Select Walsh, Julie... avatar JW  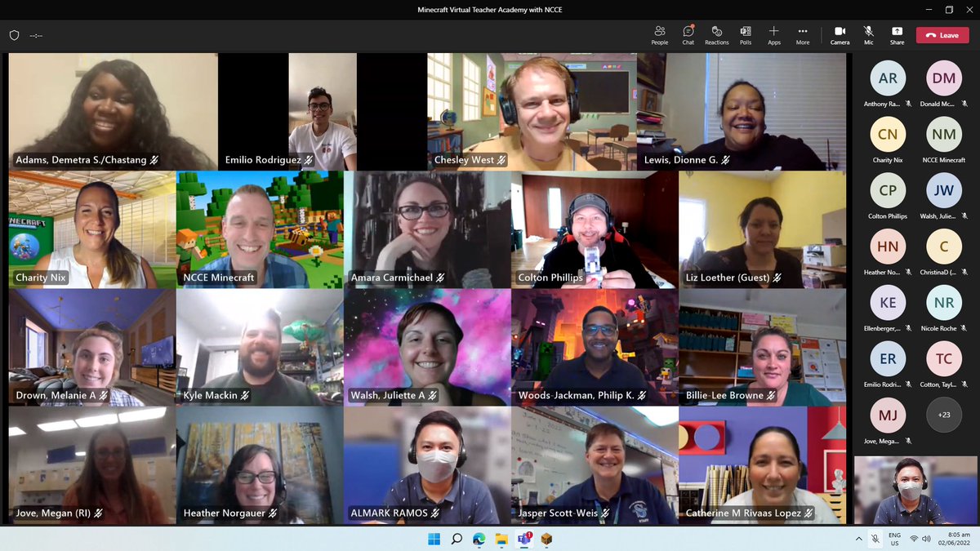pos(944,190)
